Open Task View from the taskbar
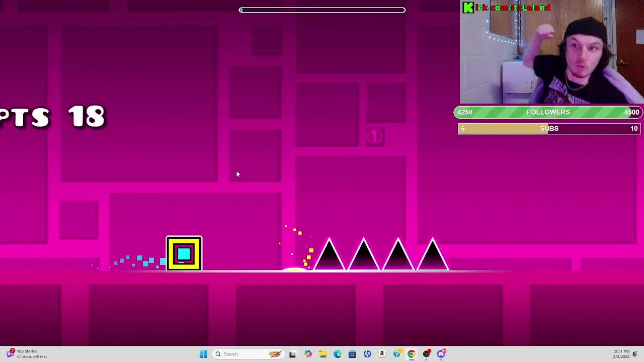 point(292,354)
